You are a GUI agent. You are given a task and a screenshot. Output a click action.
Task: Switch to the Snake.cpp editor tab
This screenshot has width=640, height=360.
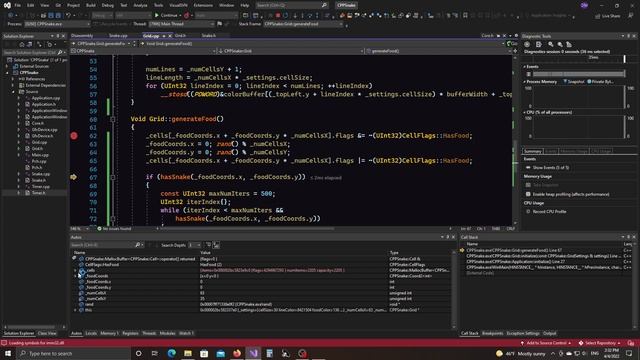tap(118, 36)
